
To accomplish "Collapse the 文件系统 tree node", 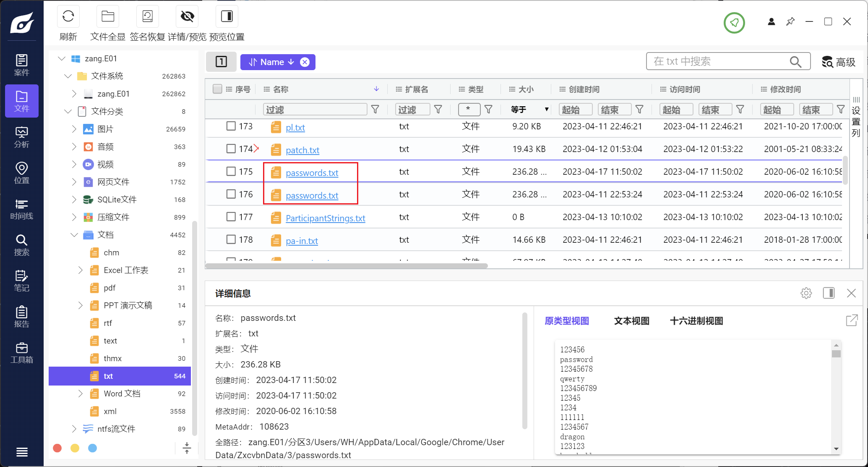I will coord(68,76).
